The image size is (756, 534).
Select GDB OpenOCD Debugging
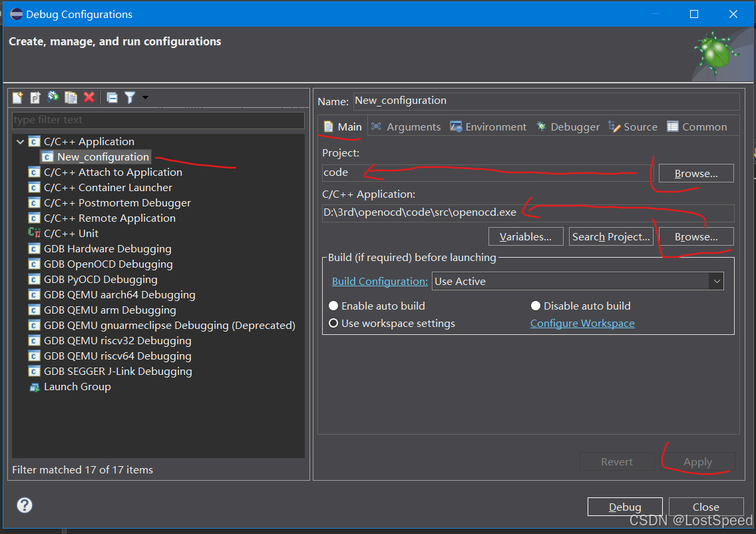(x=108, y=264)
